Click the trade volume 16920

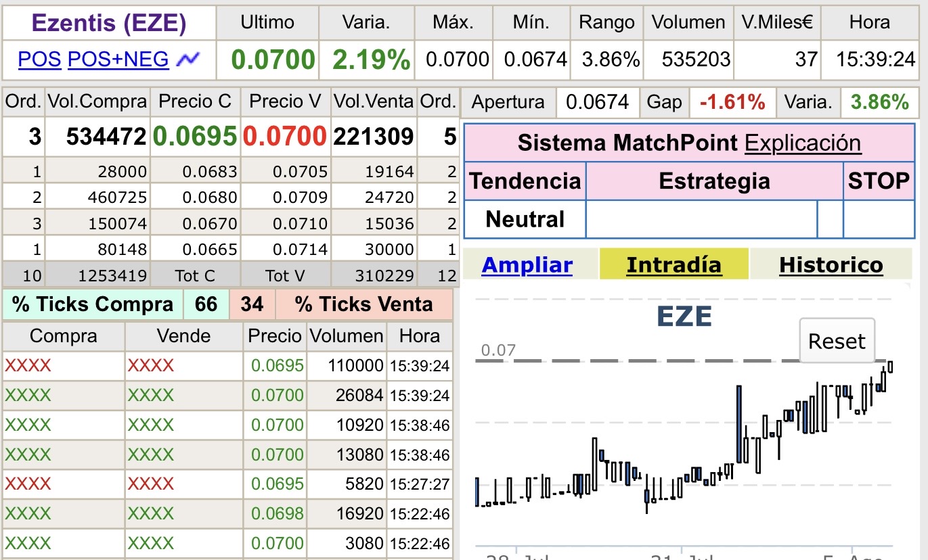pyautogui.click(x=359, y=513)
